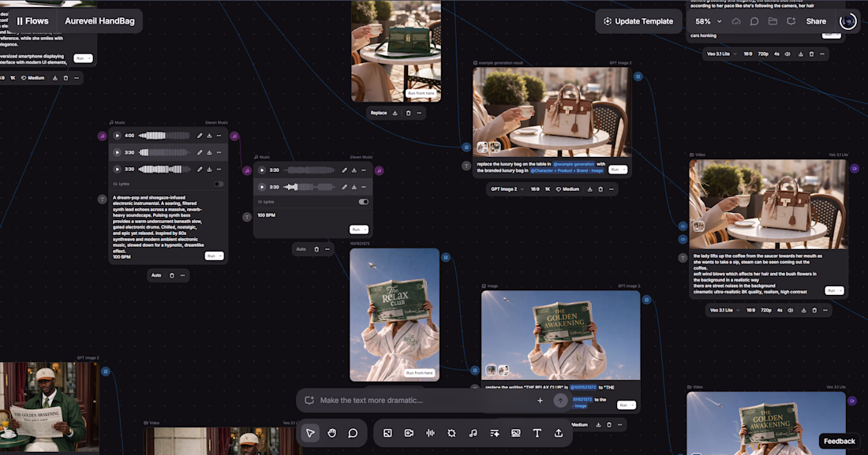
Task: Expand Run arrow in the 100 BPM Music node
Action: tap(365, 229)
